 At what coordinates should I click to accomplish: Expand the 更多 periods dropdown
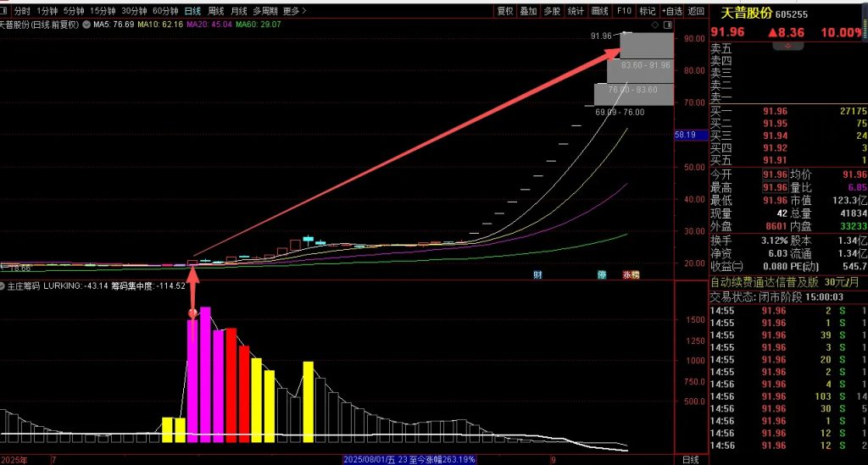pyautogui.click(x=293, y=11)
